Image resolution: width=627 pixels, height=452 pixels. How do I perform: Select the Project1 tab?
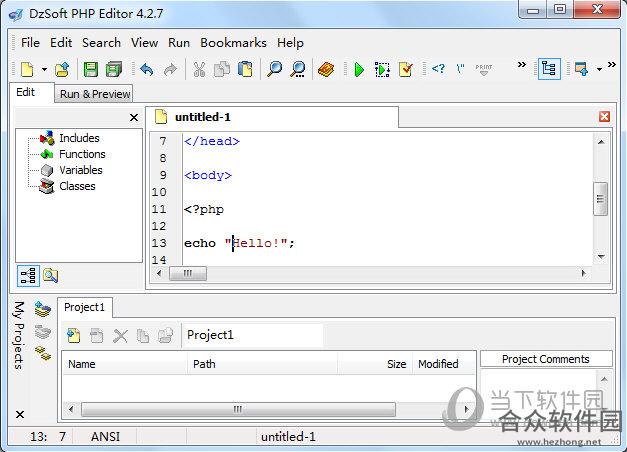click(84, 307)
